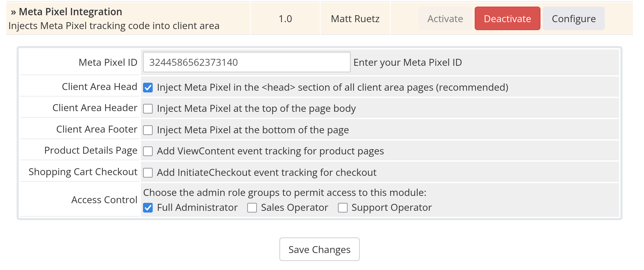
Task: Click the Client Area Head label
Action: (x=100, y=87)
